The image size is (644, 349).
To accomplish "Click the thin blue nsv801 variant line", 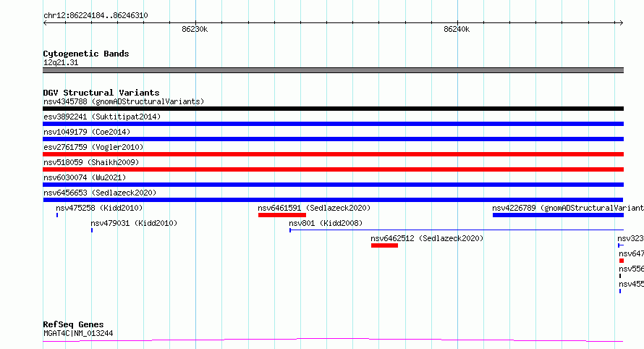I will click(457, 230).
